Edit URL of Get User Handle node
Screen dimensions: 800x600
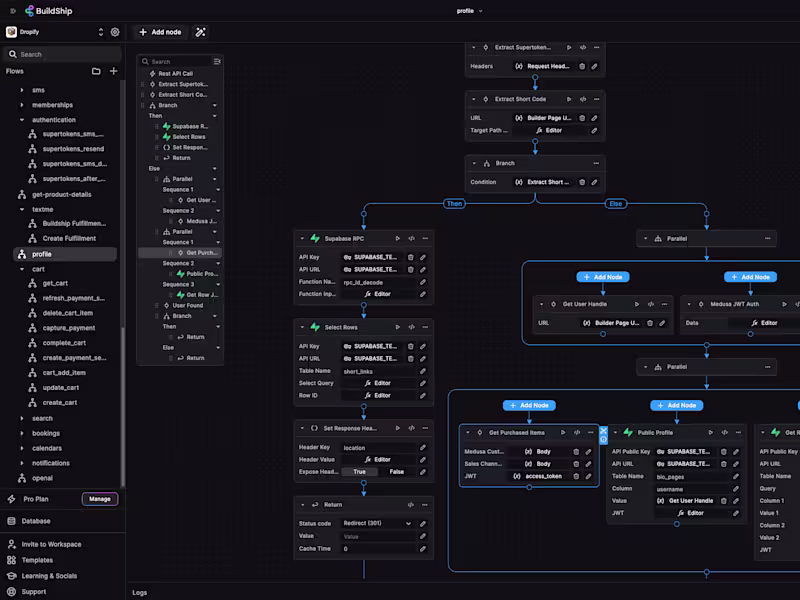click(x=662, y=323)
